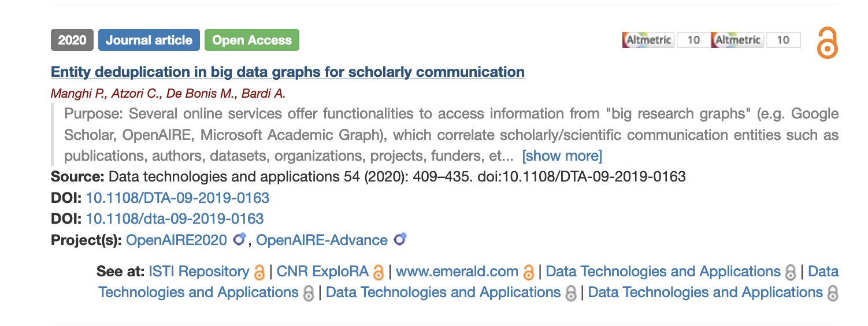Click the icon next to OpenAIRE2020 project

point(239,240)
